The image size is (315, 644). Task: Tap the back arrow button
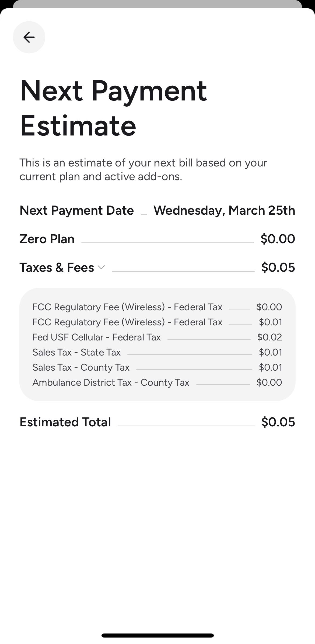point(29,37)
